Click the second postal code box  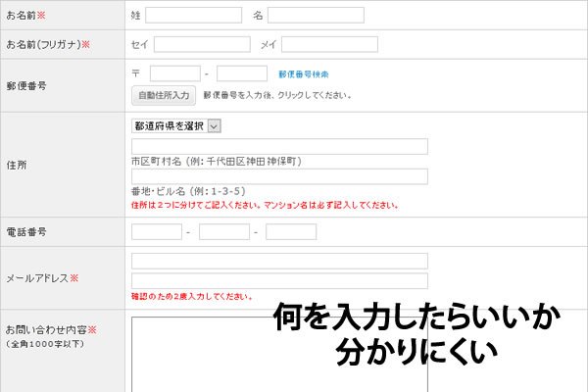(x=242, y=73)
